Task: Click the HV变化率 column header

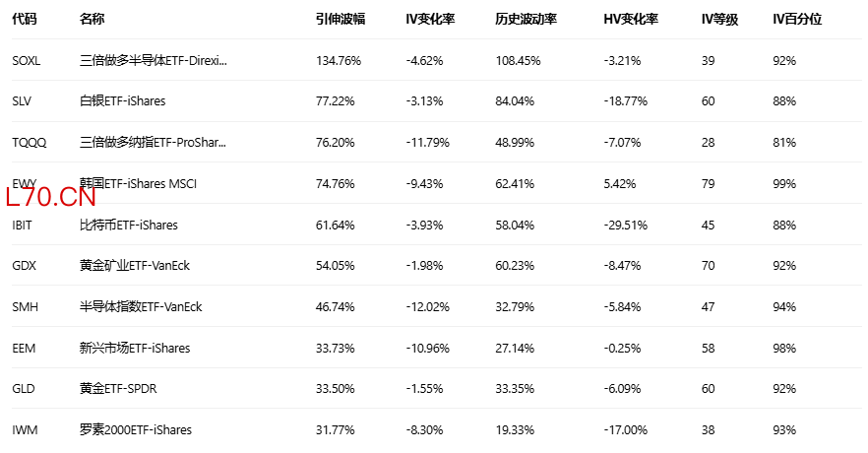Action: pos(631,19)
